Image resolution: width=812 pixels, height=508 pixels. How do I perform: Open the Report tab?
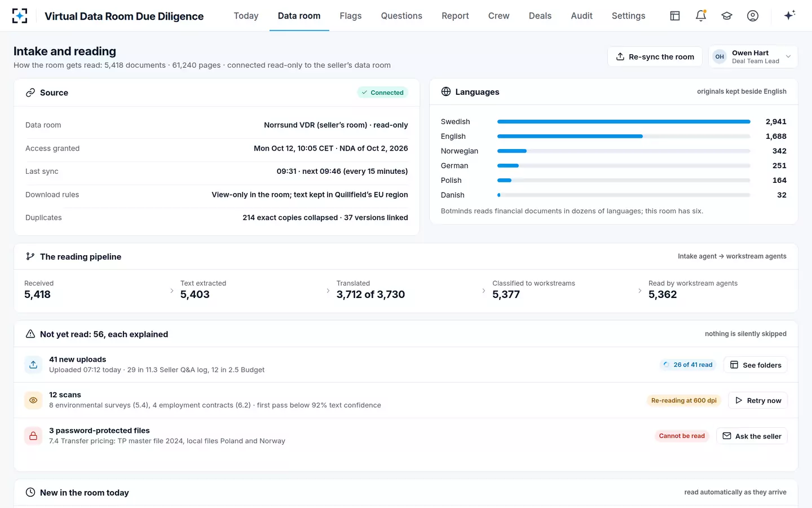point(455,16)
